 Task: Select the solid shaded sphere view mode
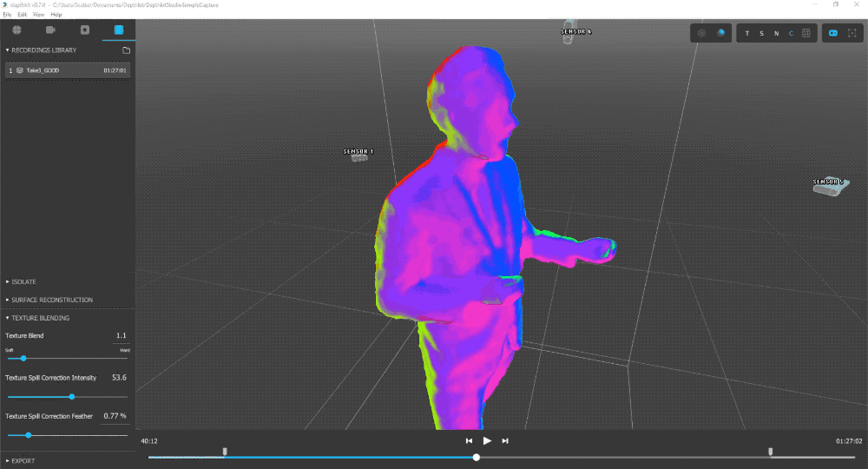coord(720,33)
